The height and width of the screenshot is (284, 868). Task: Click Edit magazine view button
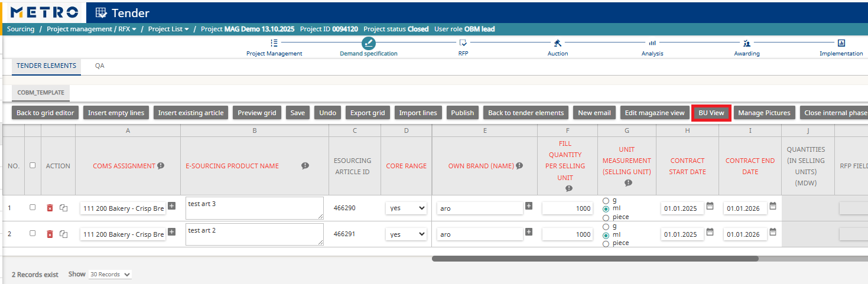655,113
